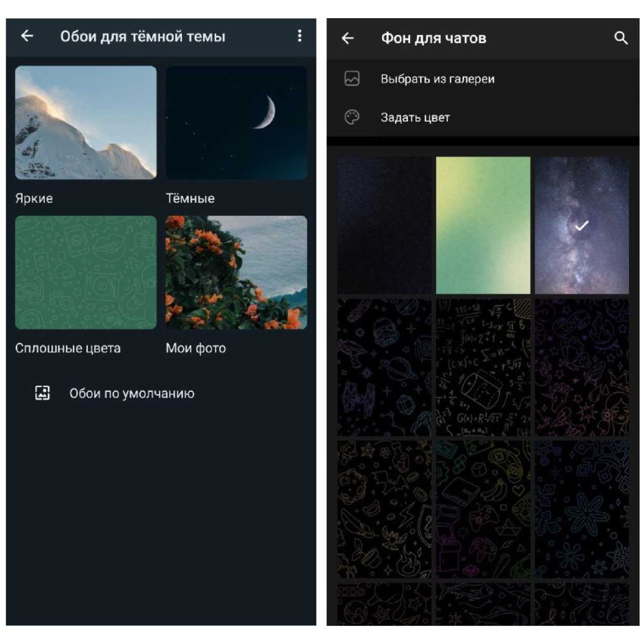Open the Сплошные цвета green category
The width and height of the screenshot is (644, 644).
click(86, 272)
